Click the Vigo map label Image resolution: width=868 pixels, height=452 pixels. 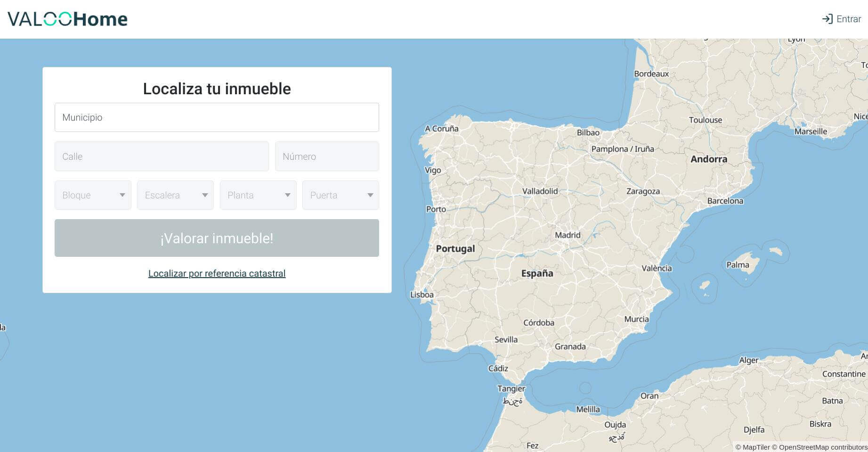tap(433, 170)
